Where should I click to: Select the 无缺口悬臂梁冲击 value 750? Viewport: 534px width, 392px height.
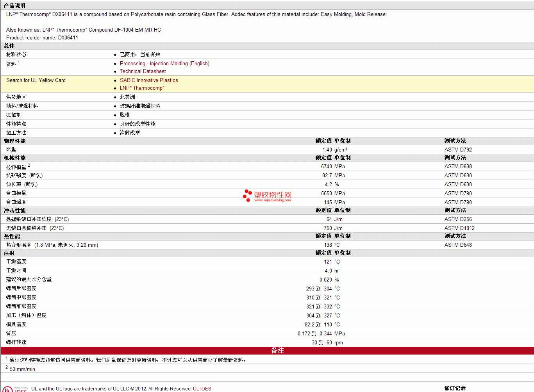click(328, 228)
